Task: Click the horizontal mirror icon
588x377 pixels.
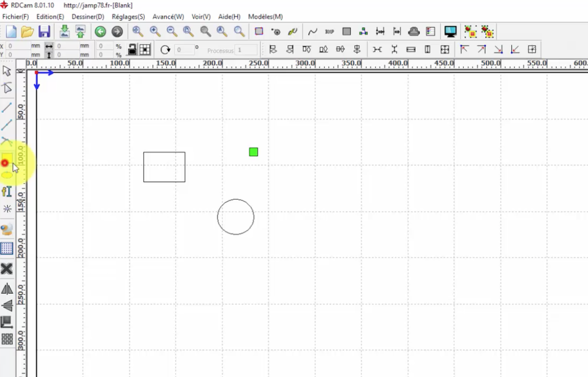Action: [x=7, y=289]
